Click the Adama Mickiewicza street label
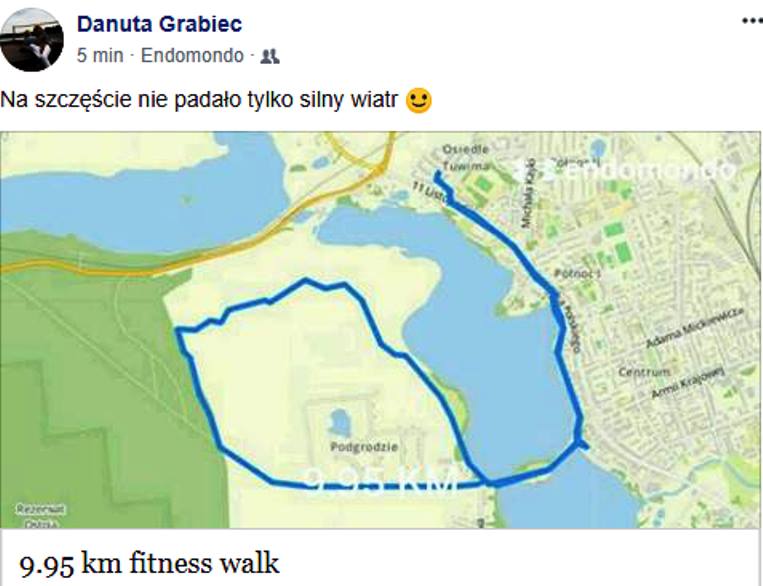 (694, 327)
